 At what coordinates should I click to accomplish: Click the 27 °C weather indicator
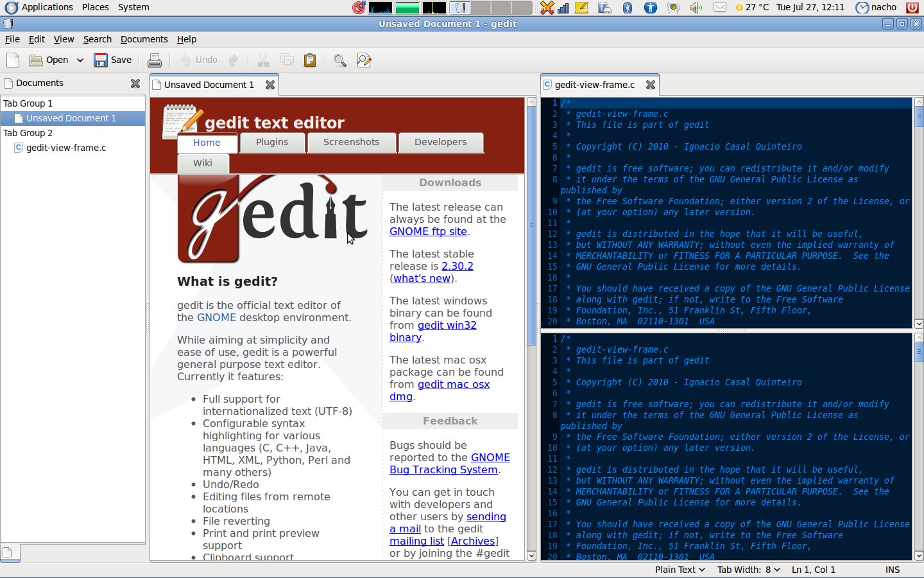(x=751, y=7)
